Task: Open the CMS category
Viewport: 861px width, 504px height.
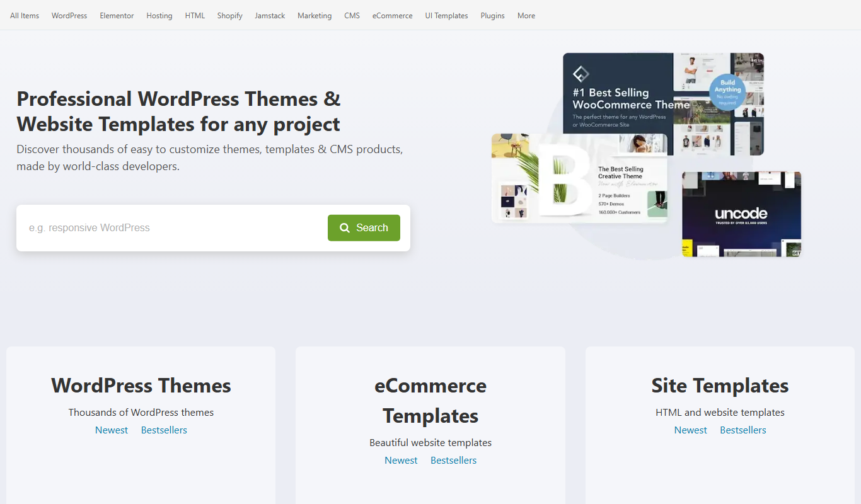Action: click(352, 16)
